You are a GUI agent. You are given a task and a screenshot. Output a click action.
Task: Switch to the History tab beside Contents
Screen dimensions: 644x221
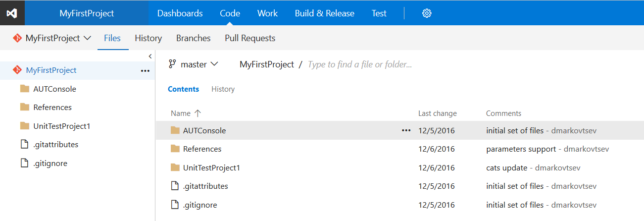pos(223,89)
